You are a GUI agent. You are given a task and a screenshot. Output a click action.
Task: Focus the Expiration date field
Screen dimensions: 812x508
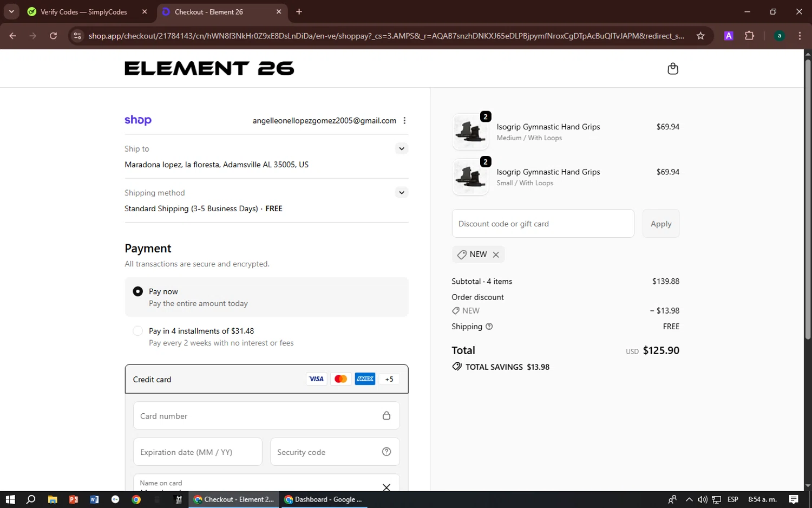tap(198, 452)
